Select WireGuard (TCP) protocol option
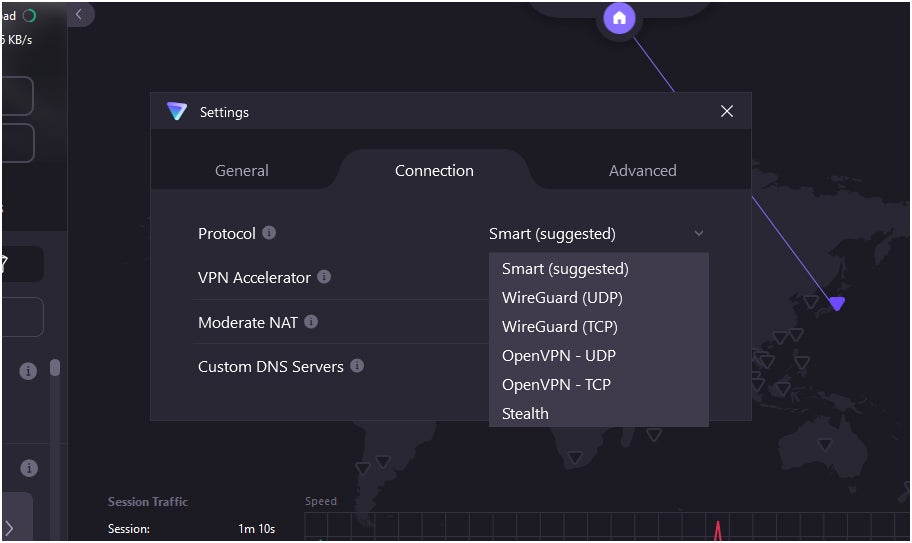This screenshot has height=543, width=912. point(598,327)
